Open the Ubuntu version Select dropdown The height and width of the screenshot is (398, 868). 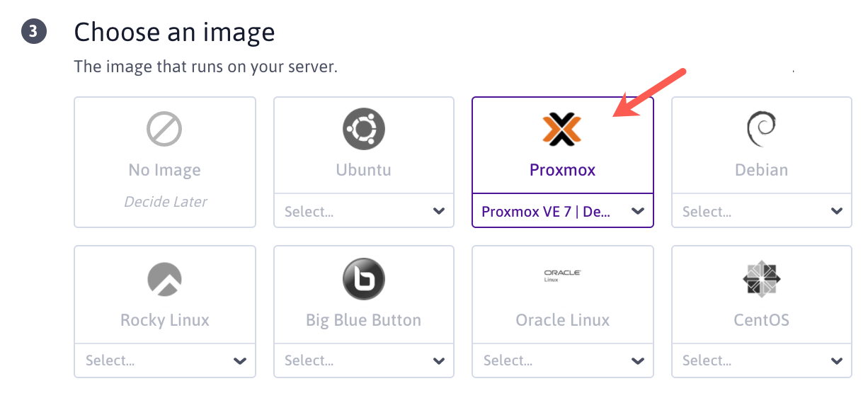tap(363, 211)
